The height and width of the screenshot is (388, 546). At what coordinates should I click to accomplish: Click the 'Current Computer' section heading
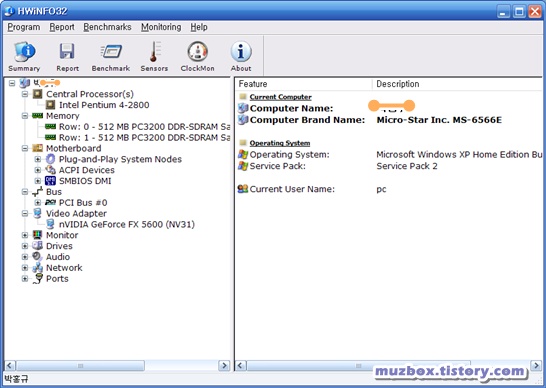(280, 97)
